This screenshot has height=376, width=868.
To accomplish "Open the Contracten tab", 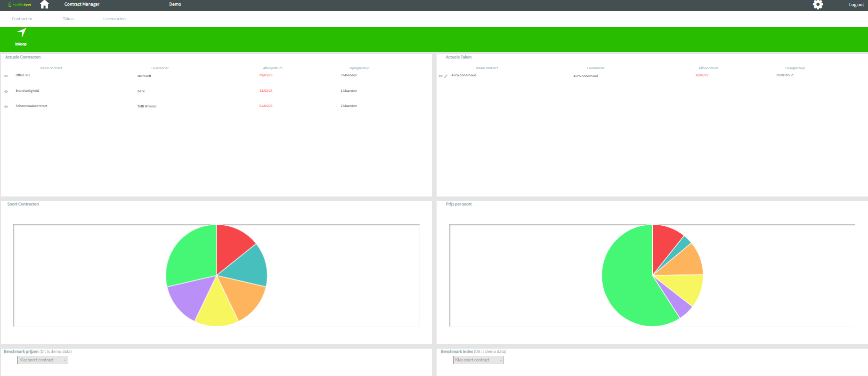I will (22, 19).
